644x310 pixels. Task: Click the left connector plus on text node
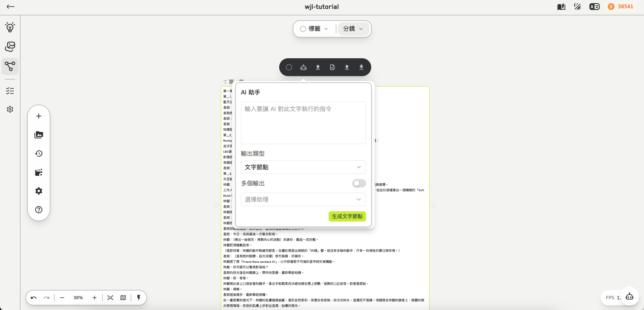pyautogui.click(x=217, y=205)
